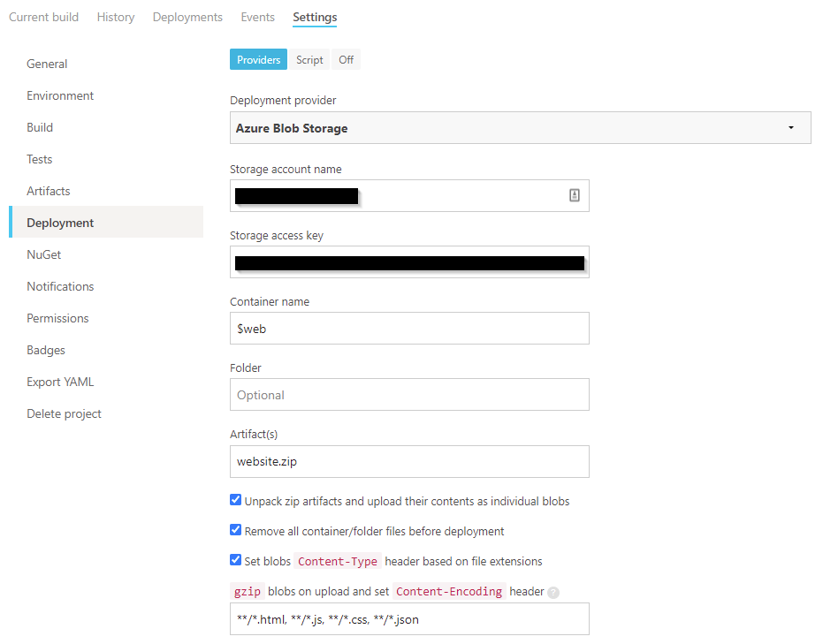Switch to the Current build tab
The height and width of the screenshot is (644, 823).
(x=43, y=17)
